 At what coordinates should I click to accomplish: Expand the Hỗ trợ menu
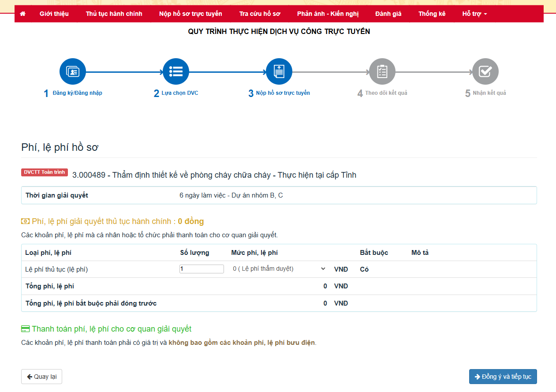click(474, 14)
